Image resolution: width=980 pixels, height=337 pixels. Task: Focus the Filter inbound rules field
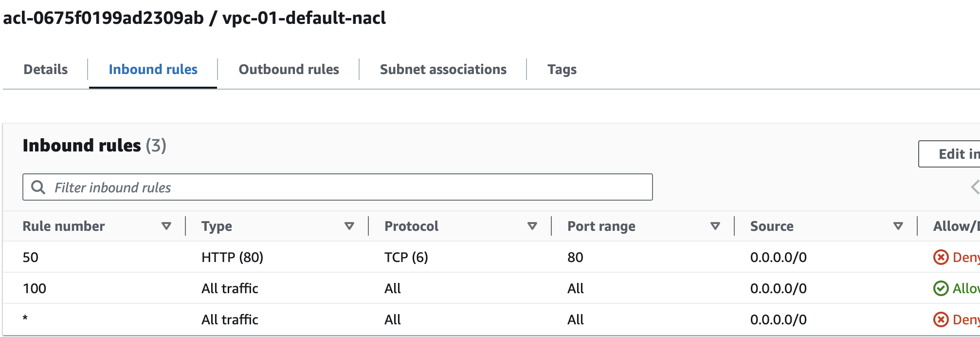click(x=341, y=187)
